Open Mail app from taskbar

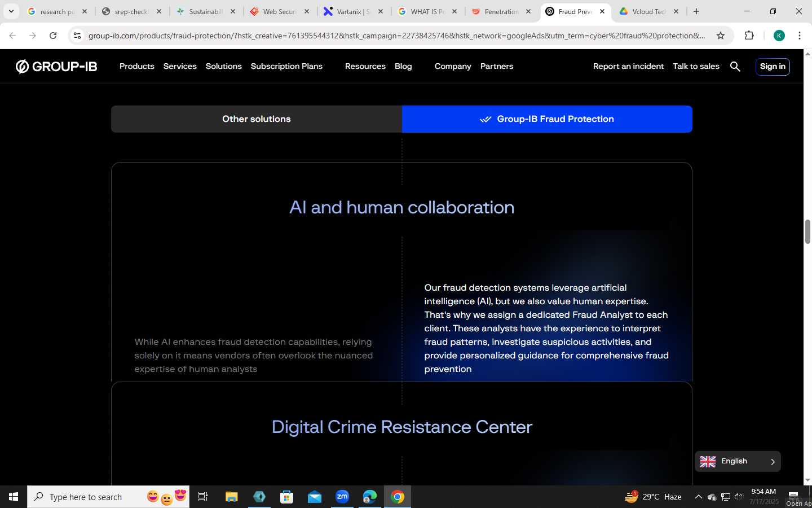(x=315, y=497)
